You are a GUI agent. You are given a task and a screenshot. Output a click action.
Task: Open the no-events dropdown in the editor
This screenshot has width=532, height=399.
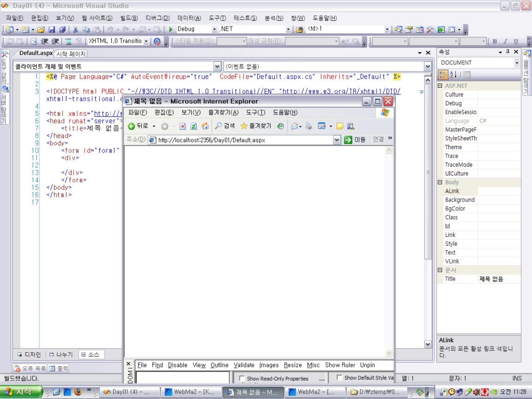pyautogui.click(x=428, y=66)
